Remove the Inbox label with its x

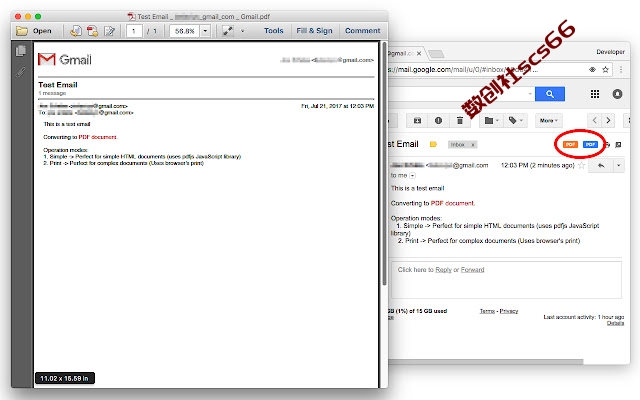tap(473, 145)
